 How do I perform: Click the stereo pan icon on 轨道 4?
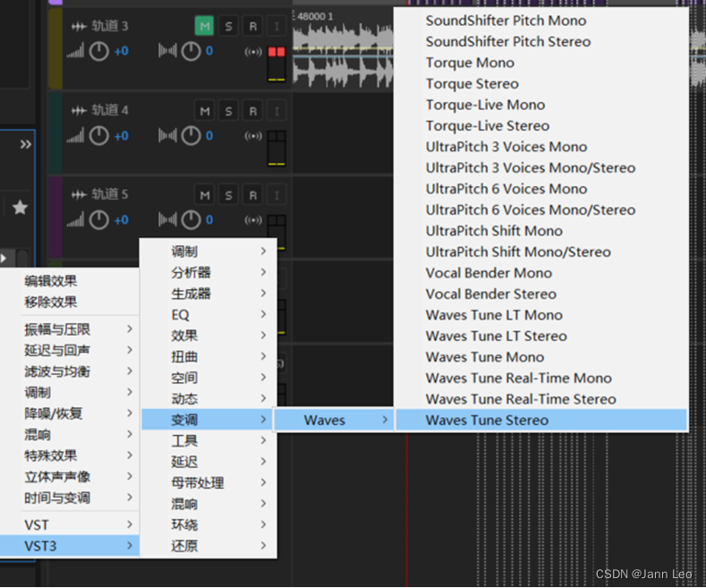click(x=167, y=135)
